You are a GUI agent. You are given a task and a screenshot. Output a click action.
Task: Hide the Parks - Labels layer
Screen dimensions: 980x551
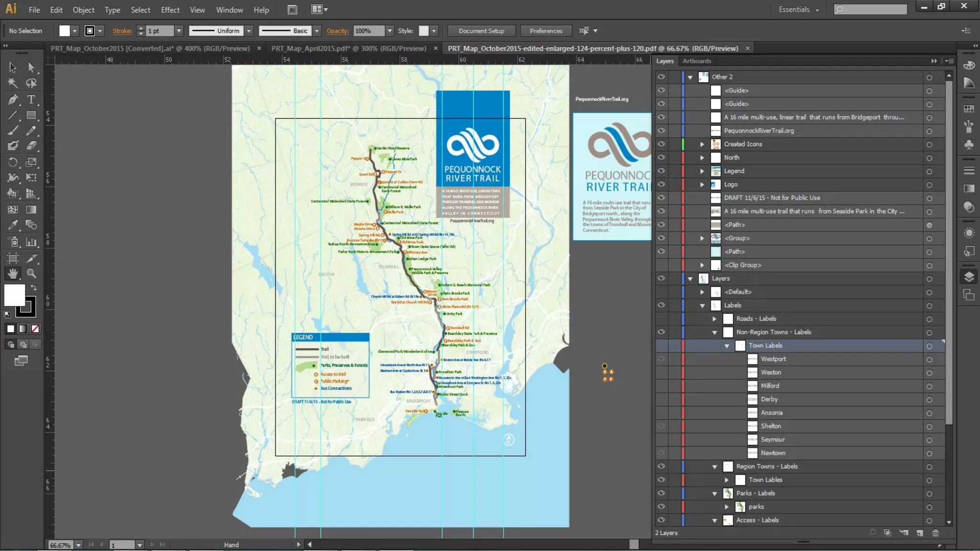(661, 493)
